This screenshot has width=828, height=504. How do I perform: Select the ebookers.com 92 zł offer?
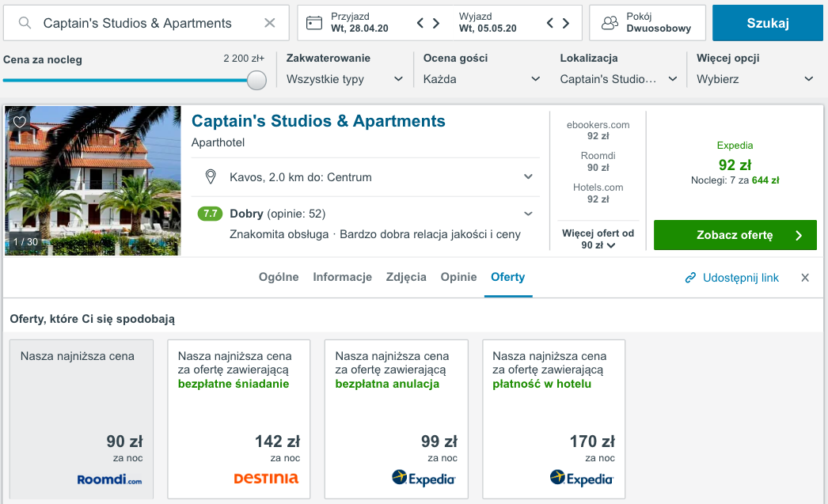point(598,131)
